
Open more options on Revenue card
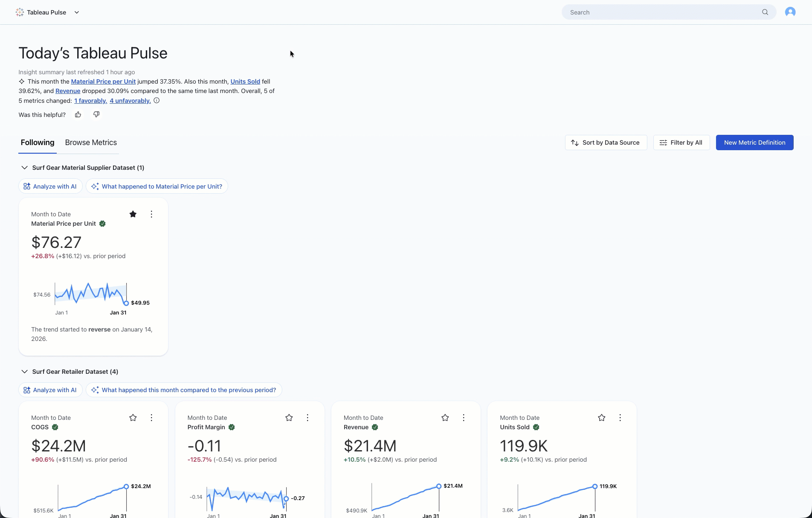click(x=464, y=418)
